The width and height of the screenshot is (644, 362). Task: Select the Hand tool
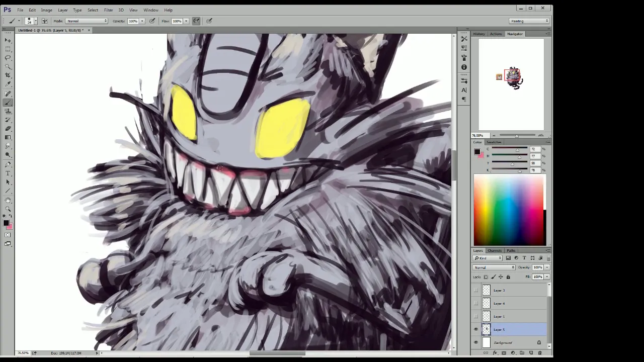[8, 200]
